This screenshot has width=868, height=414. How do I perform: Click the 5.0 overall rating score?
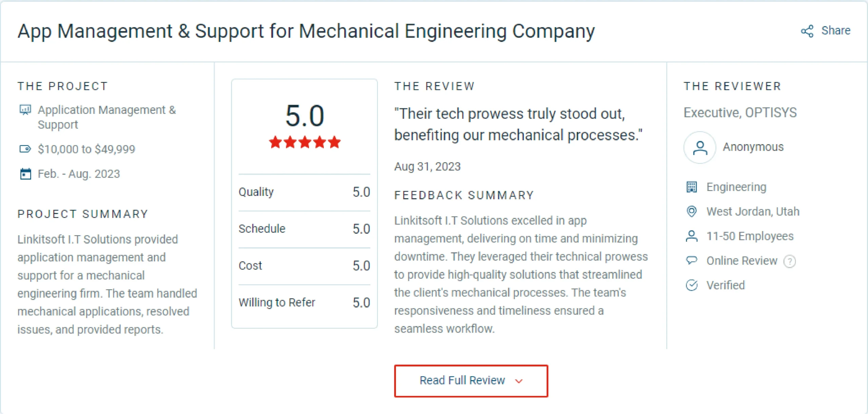point(304,116)
